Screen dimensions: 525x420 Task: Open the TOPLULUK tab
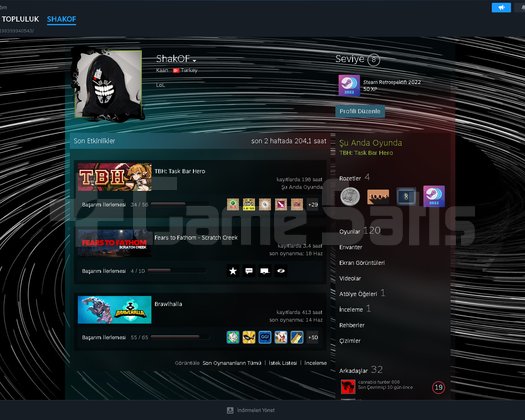20,19
